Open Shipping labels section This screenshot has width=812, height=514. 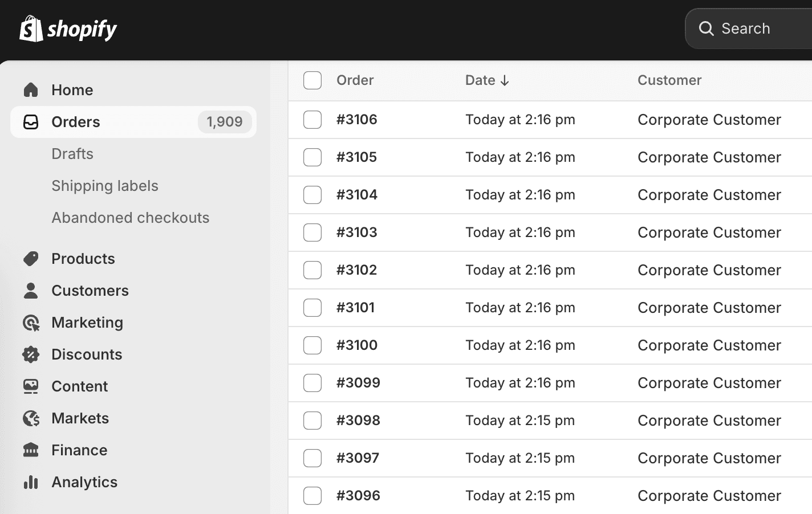click(105, 186)
